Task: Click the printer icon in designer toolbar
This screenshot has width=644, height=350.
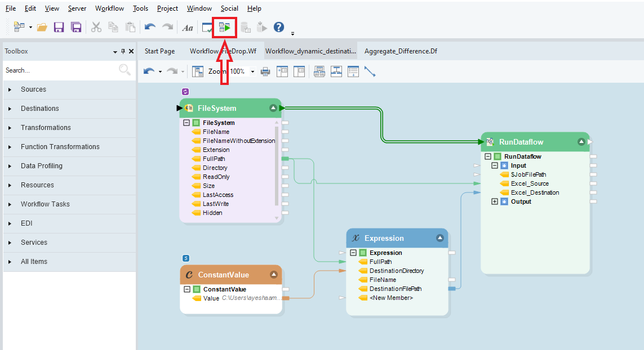Action: tap(265, 71)
